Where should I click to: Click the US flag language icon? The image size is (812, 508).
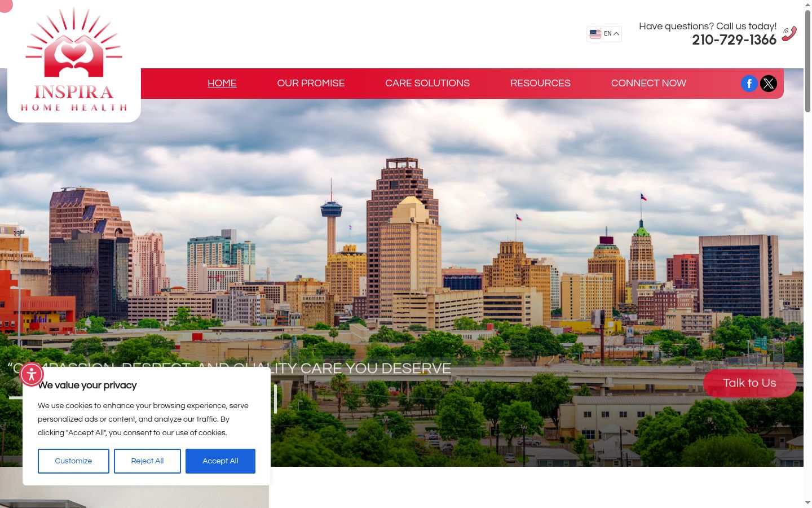(595, 34)
